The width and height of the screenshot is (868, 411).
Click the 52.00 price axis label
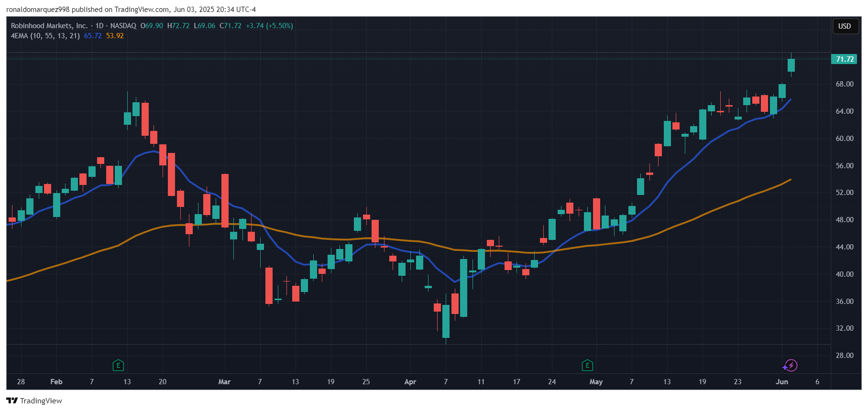(845, 193)
